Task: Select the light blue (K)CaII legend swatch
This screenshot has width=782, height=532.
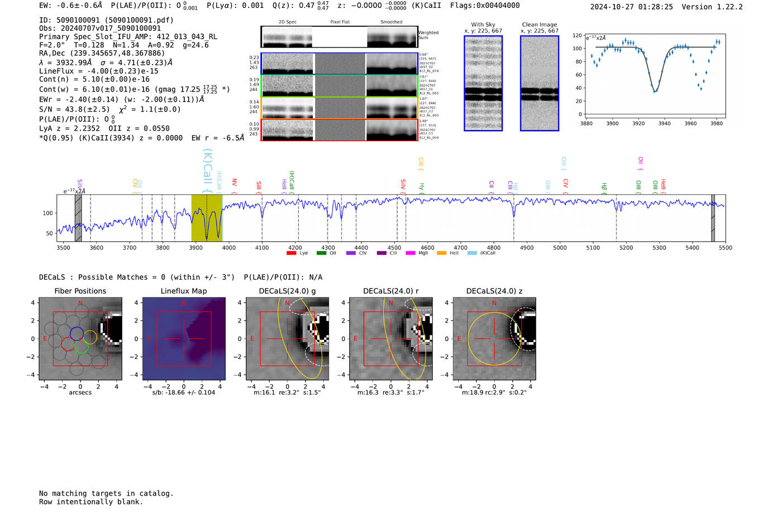Action: 472,253
